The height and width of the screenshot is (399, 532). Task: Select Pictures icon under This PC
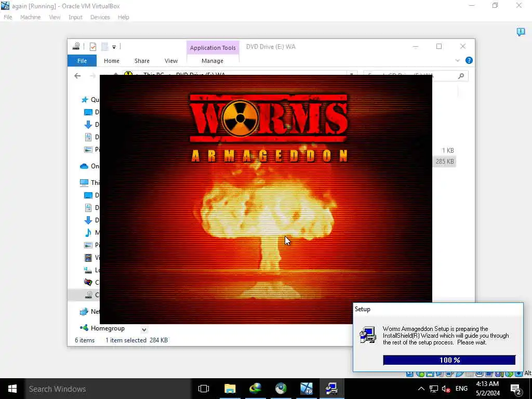pyautogui.click(x=88, y=245)
